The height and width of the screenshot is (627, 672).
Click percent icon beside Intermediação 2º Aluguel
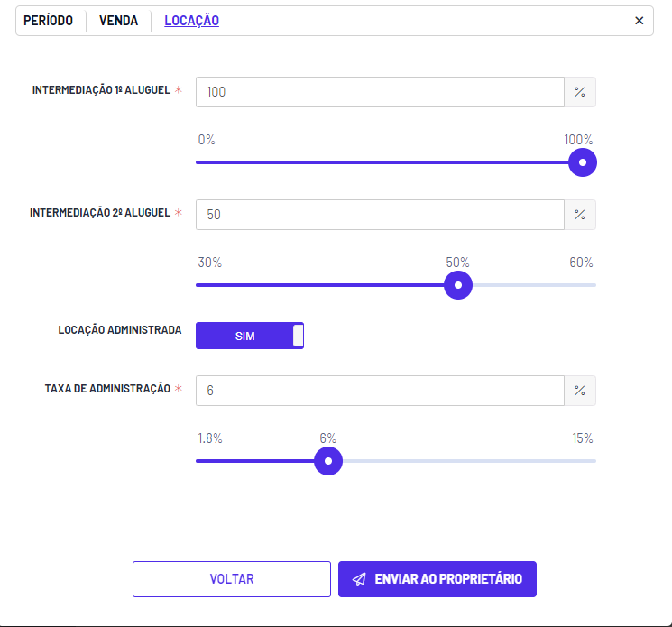[580, 215]
